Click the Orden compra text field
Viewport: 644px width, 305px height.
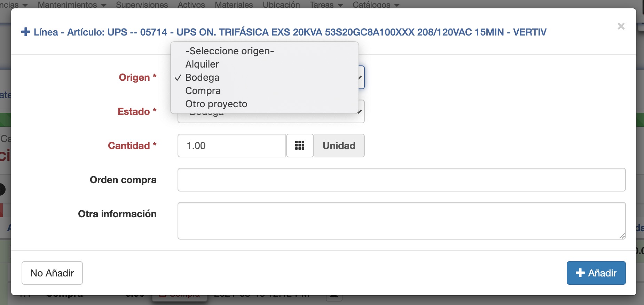[401, 180]
